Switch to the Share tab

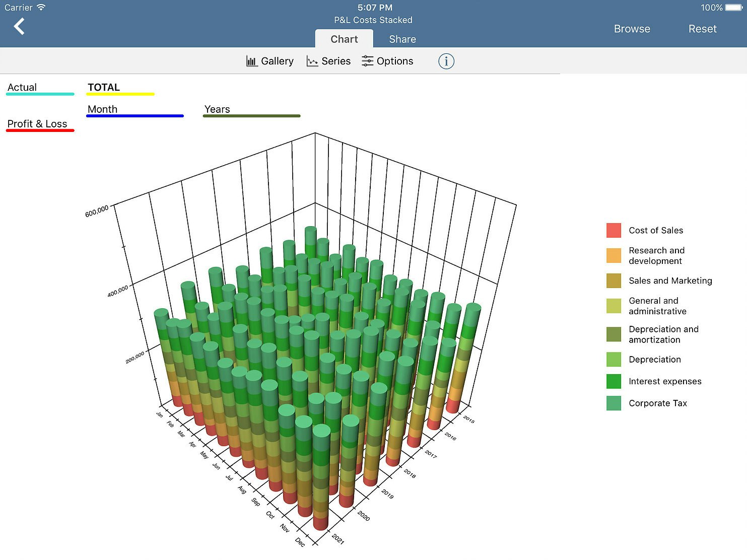[402, 39]
